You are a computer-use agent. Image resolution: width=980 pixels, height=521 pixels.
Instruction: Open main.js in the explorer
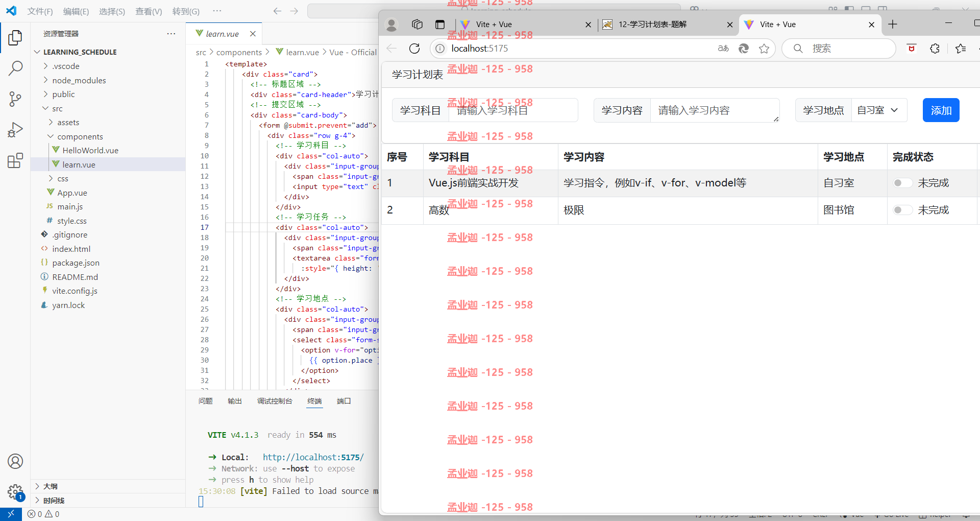[70, 206]
